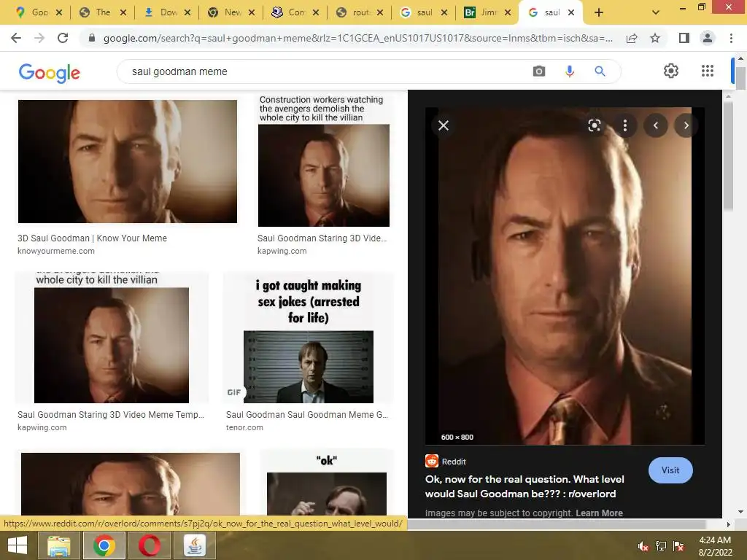
Task: Open the Windows Start menu
Action: [18, 545]
